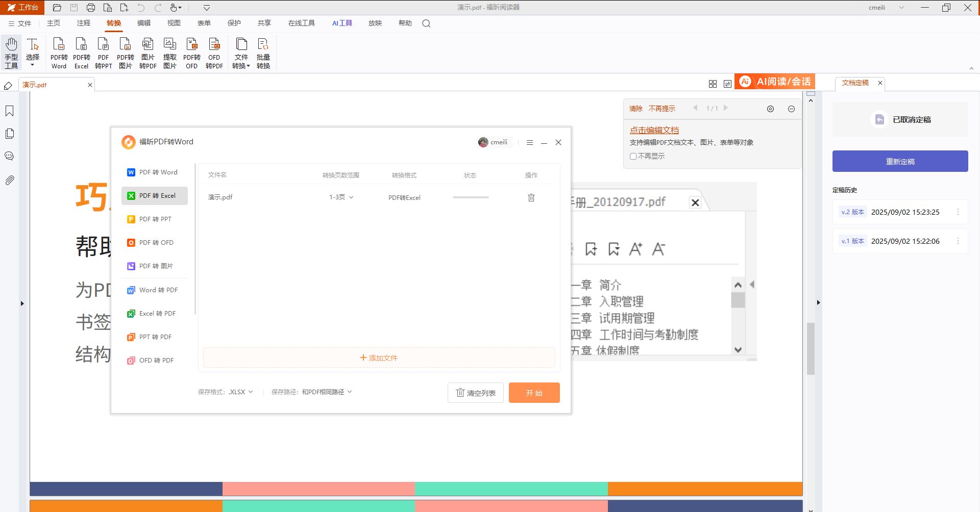The height and width of the screenshot is (512, 980).
Task: Click the print icon in title bar
Action: point(91,8)
